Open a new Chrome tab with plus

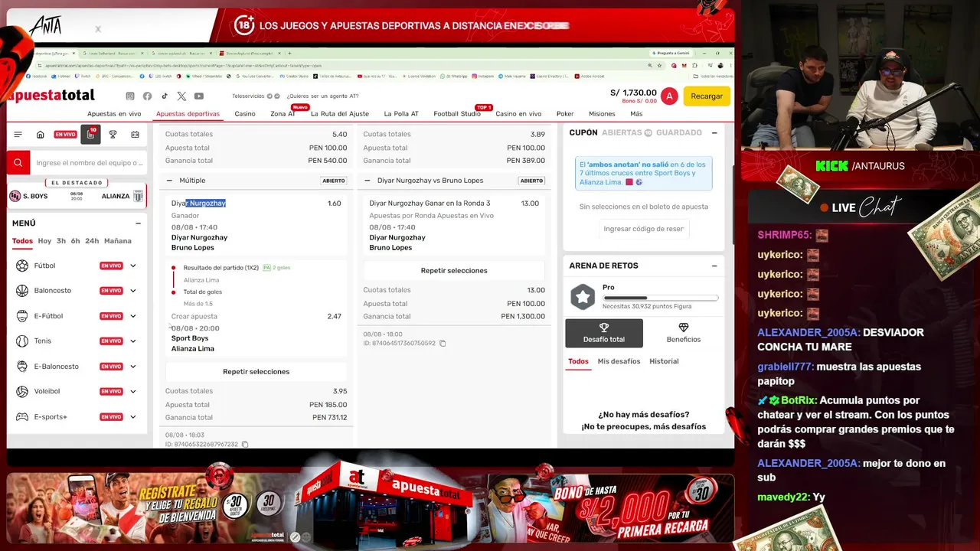click(x=289, y=54)
